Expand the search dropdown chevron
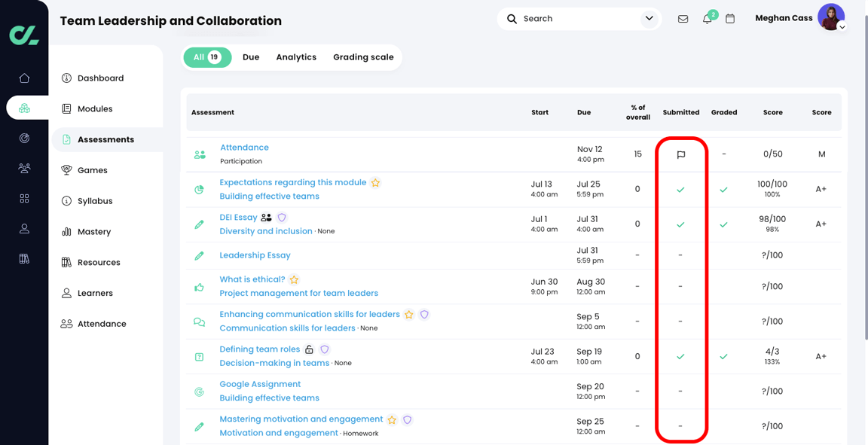This screenshot has width=868, height=445. tap(649, 18)
